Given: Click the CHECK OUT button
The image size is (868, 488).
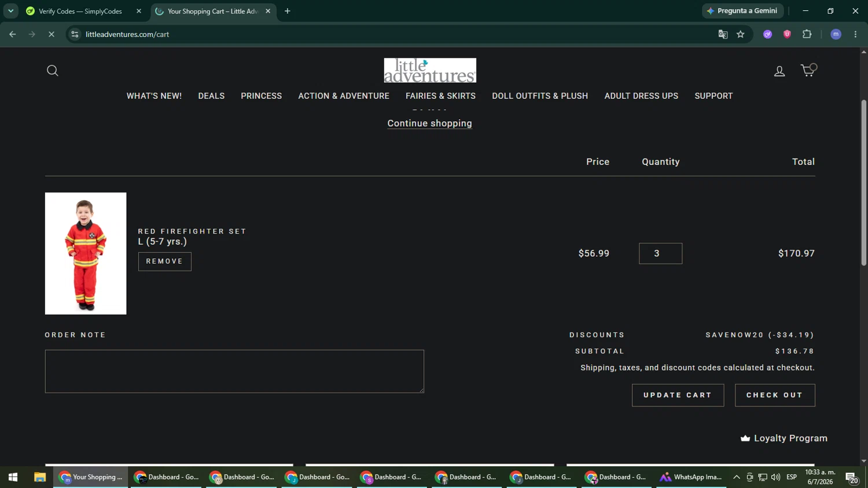Looking at the screenshot, I should 775,395.
